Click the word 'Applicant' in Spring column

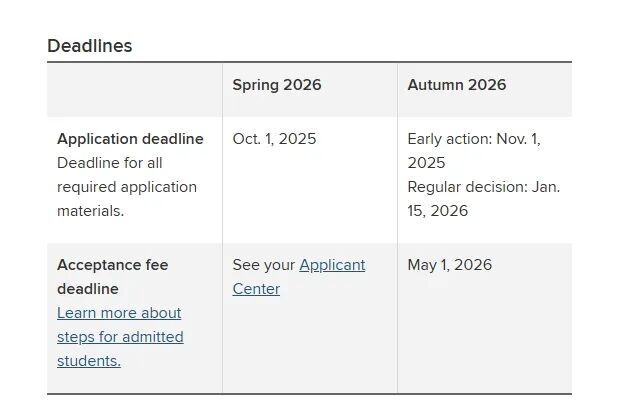332,265
